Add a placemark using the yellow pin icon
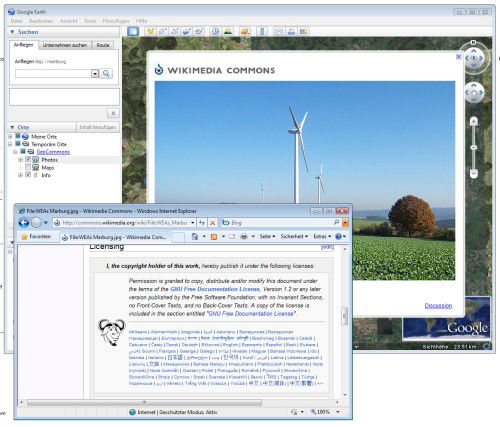This screenshot has width=500, height=427. pyautogui.click(x=150, y=31)
